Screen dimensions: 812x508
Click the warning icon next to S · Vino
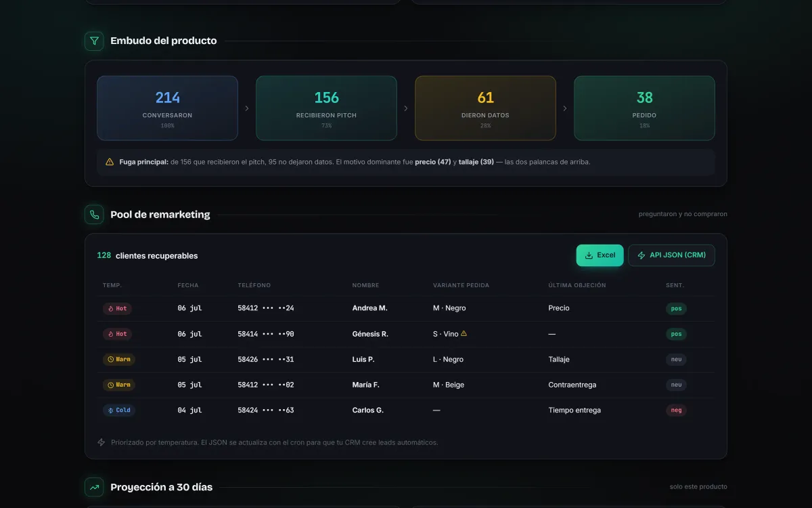[x=464, y=333]
